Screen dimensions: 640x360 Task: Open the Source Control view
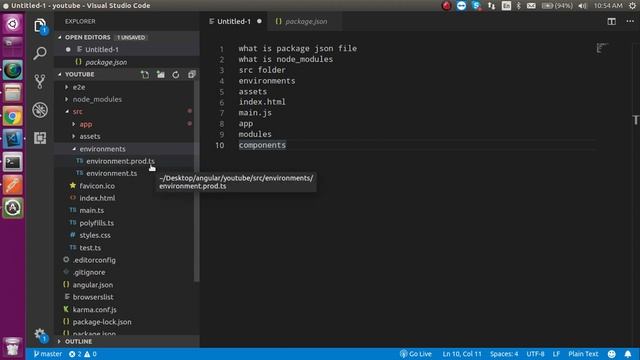(40, 81)
